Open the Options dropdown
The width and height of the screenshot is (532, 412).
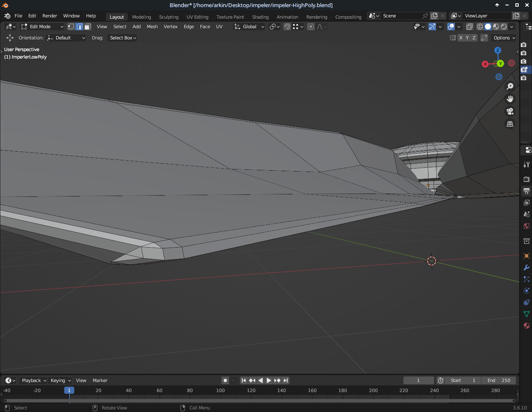pyautogui.click(x=504, y=38)
